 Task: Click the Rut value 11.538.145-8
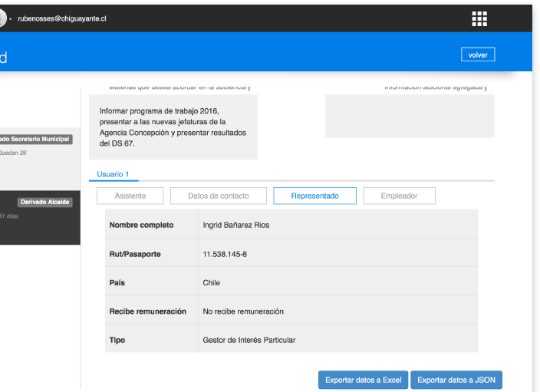coord(225,254)
